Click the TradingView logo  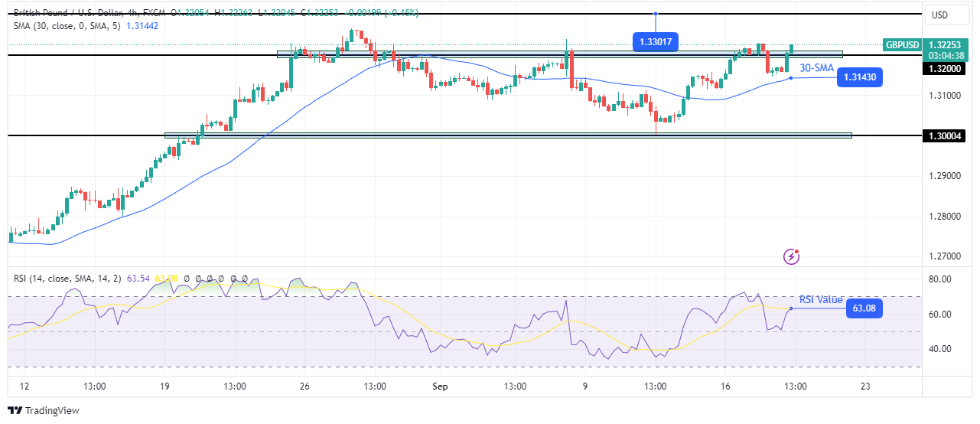click(x=44, y=411)
